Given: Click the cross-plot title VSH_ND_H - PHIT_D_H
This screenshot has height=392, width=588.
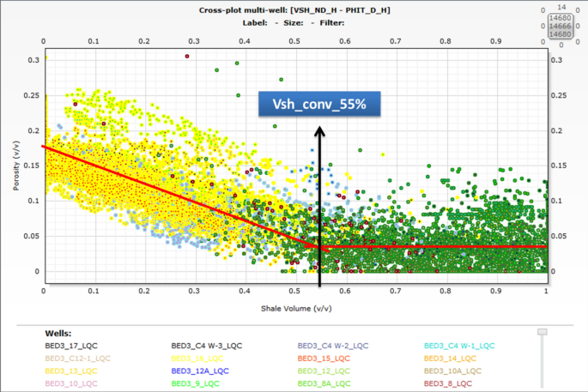Looking at the screenshot, I should (294, 10).
